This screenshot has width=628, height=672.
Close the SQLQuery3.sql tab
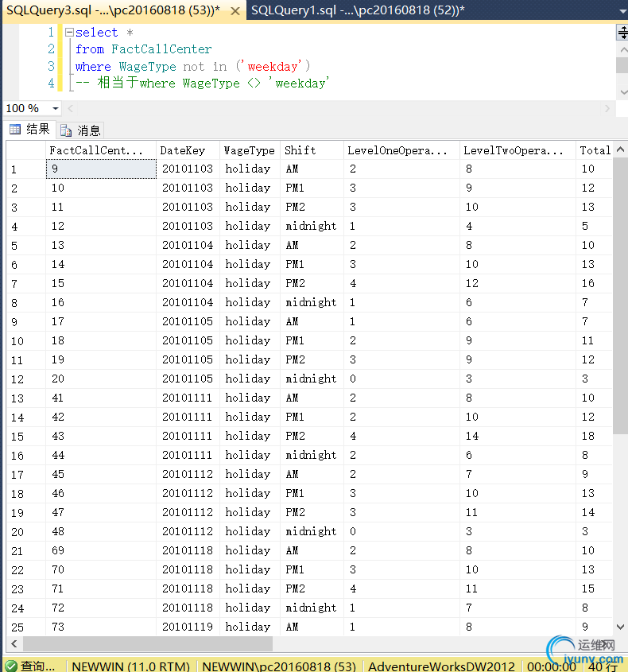(x=235, y=11)
